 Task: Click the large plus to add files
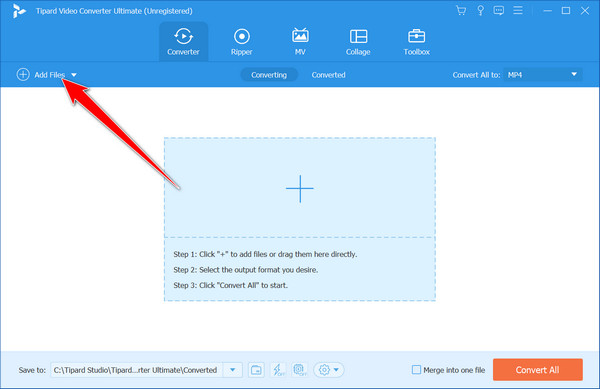(x=300, y=189)
